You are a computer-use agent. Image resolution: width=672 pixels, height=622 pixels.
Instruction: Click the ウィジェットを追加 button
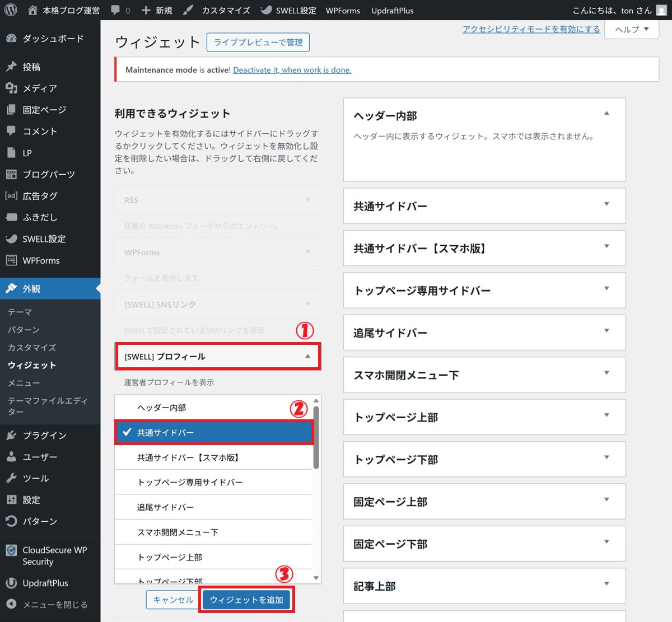[246, 600]
